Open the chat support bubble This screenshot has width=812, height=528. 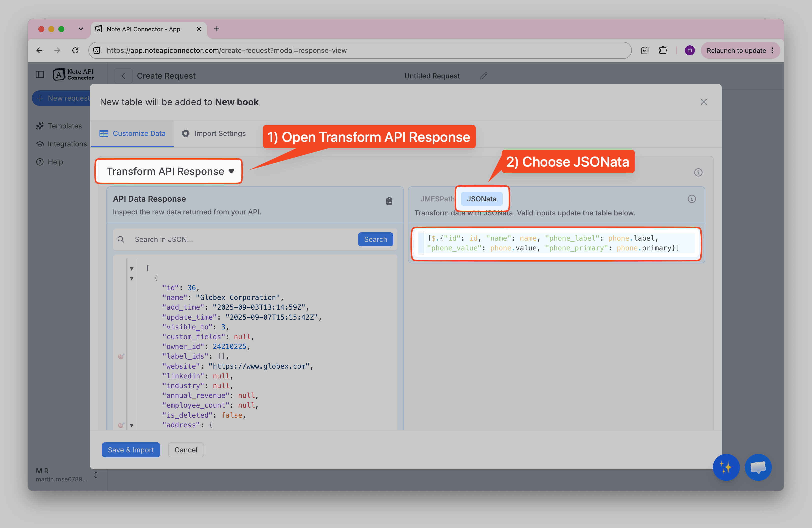[758, 467]
